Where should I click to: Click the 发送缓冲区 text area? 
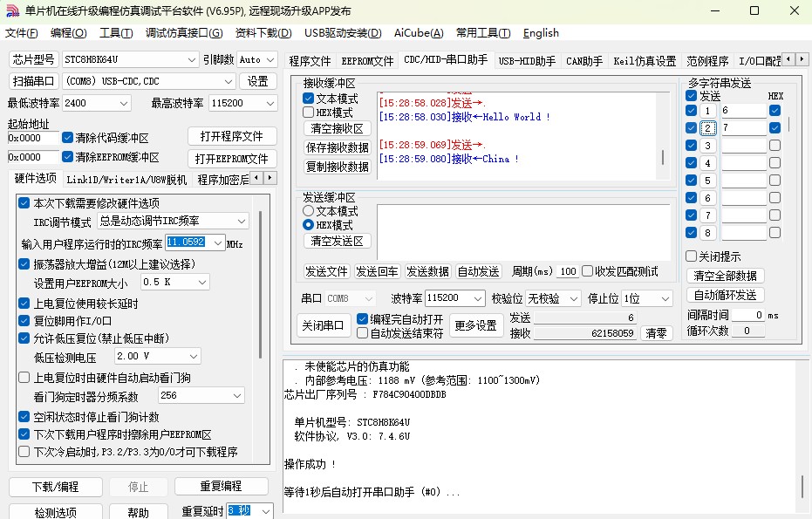pos(523,231)
